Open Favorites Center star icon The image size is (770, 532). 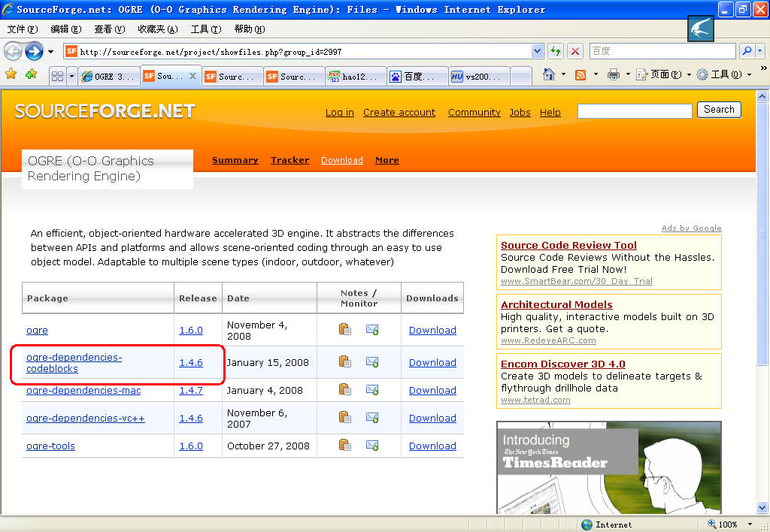tap(11, 74)
